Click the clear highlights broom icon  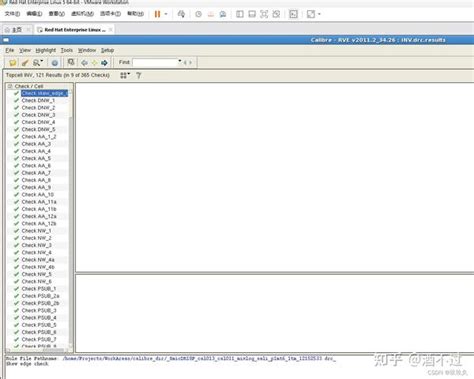click(25, 63)
